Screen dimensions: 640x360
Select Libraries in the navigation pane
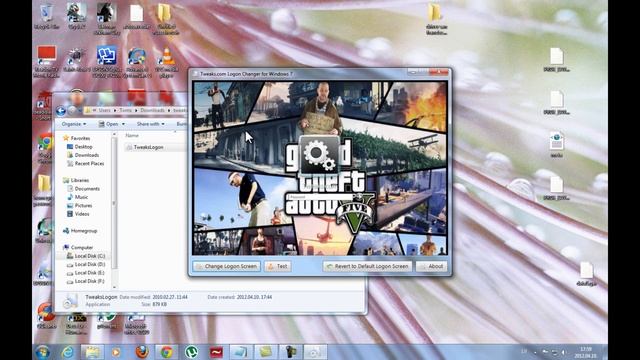[76, 180]
